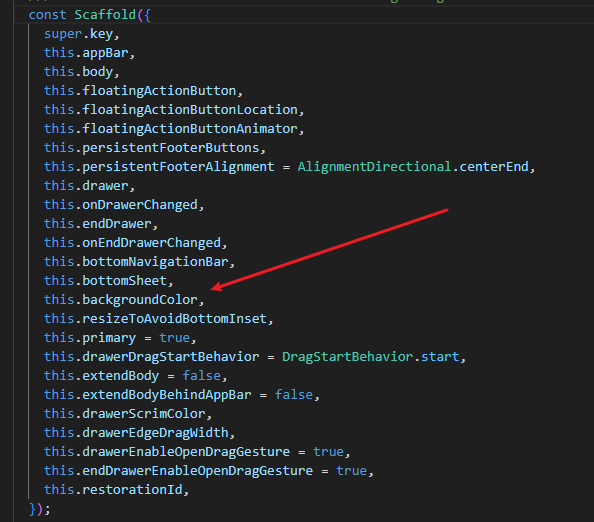Click drawerScrimColor parameter
The width and height of the screenshot is (594, 522).
coord(144,414)
